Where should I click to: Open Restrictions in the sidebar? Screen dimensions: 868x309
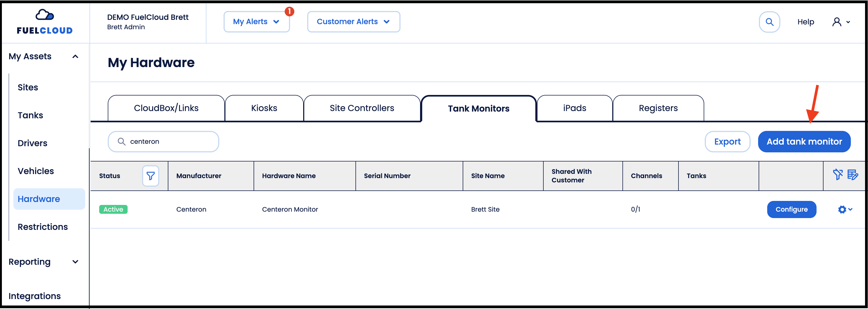pos(43,227)
